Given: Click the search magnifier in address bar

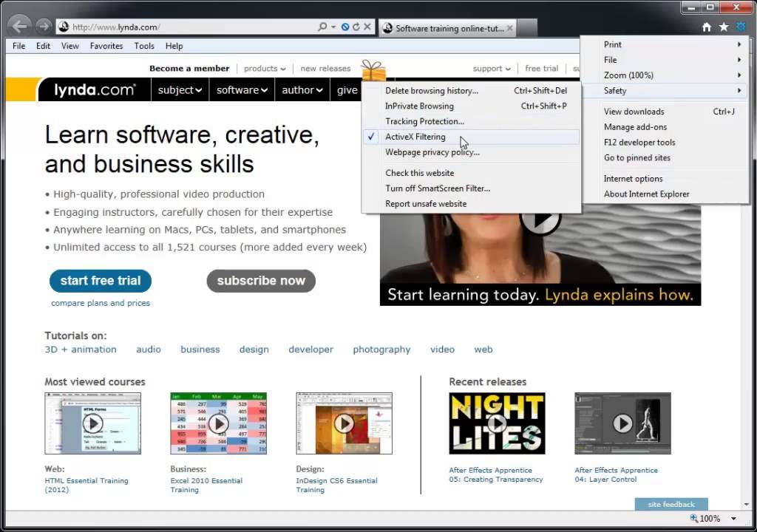Looking at the screenshot, I should pyautogui.click(x=322, y=27).
